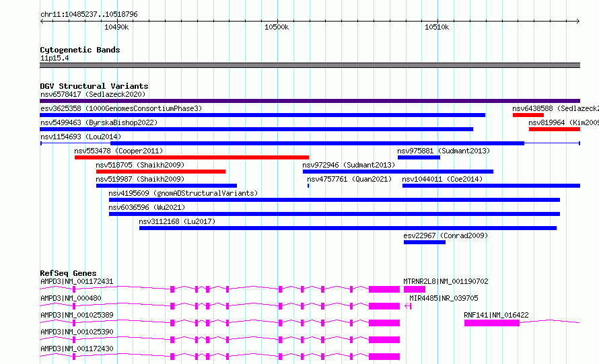Click the blue nsv4195609 variant bar
Screen dimensions: 599x364
coord(334,200)
